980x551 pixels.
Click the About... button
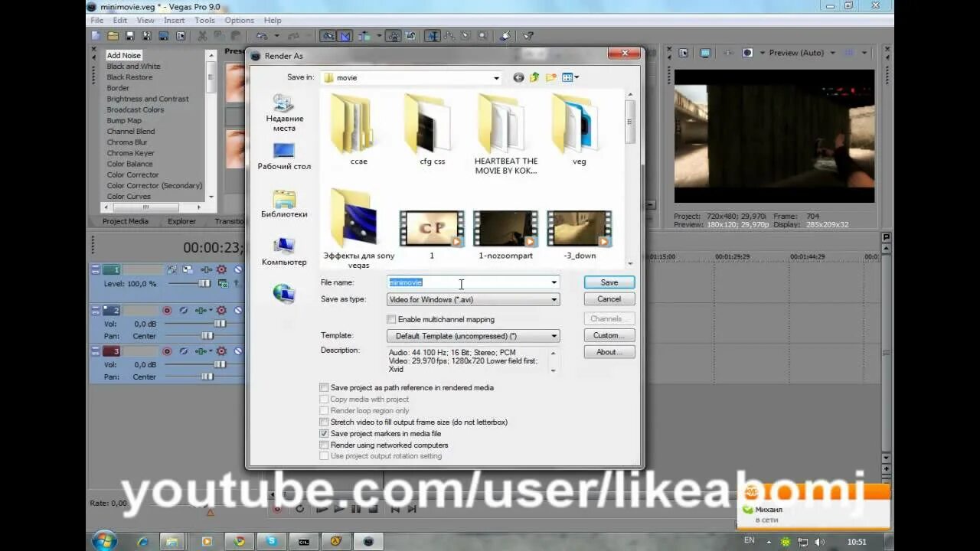tap(609, 352)
